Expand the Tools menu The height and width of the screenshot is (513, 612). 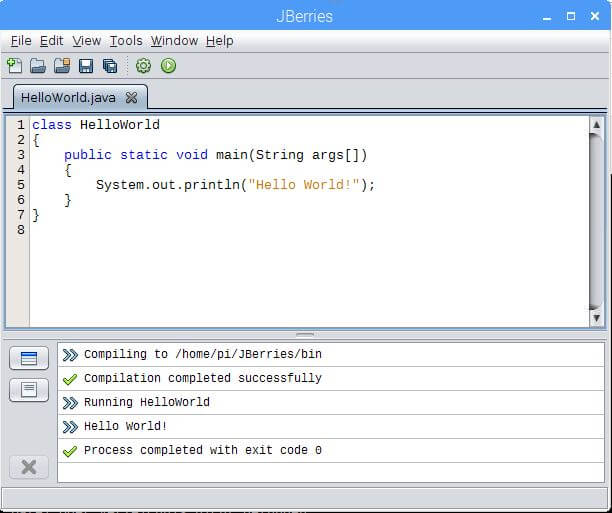[125, 41]
